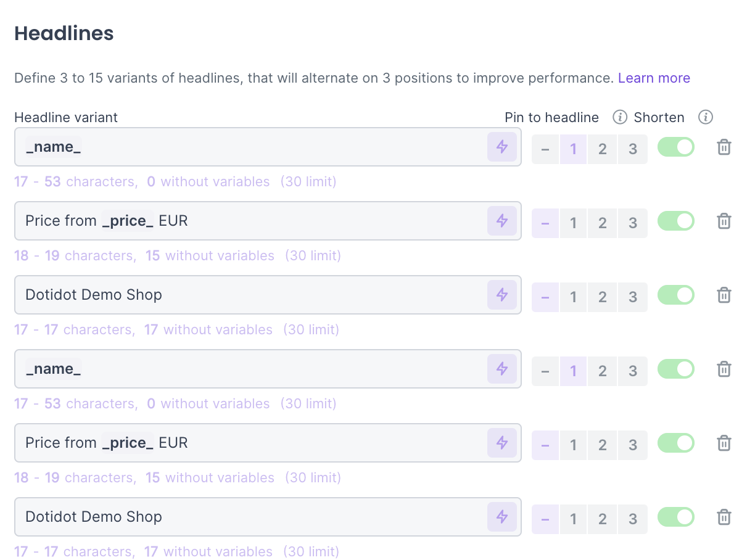Click trash icon for second Price from headline

[724, 443]
